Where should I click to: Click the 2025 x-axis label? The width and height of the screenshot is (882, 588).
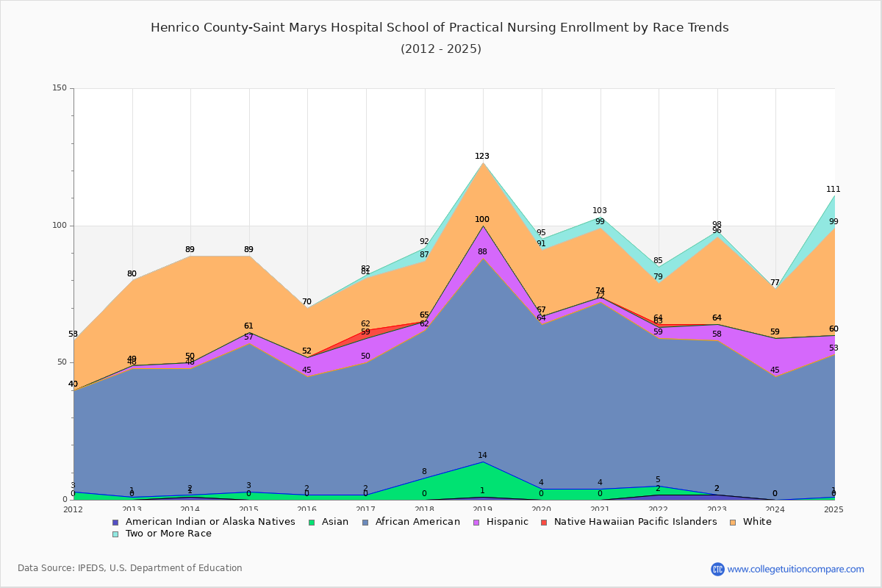[834, 509]
